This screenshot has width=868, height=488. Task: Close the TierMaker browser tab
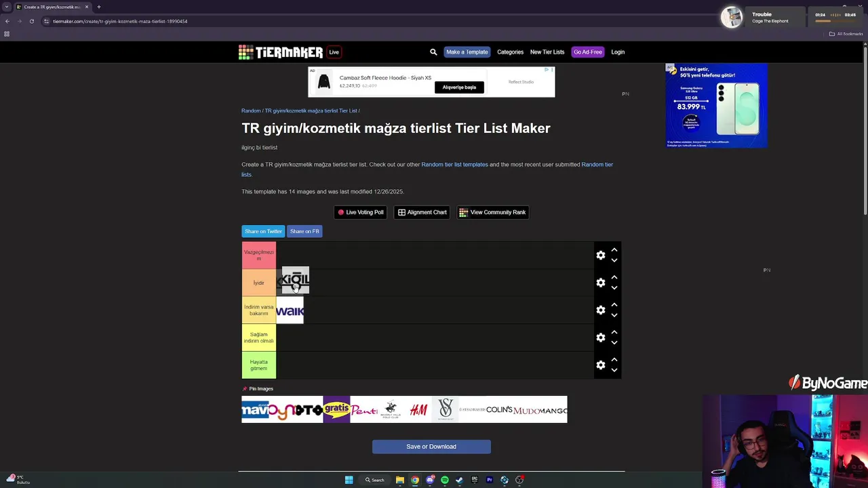coord(87,7)
